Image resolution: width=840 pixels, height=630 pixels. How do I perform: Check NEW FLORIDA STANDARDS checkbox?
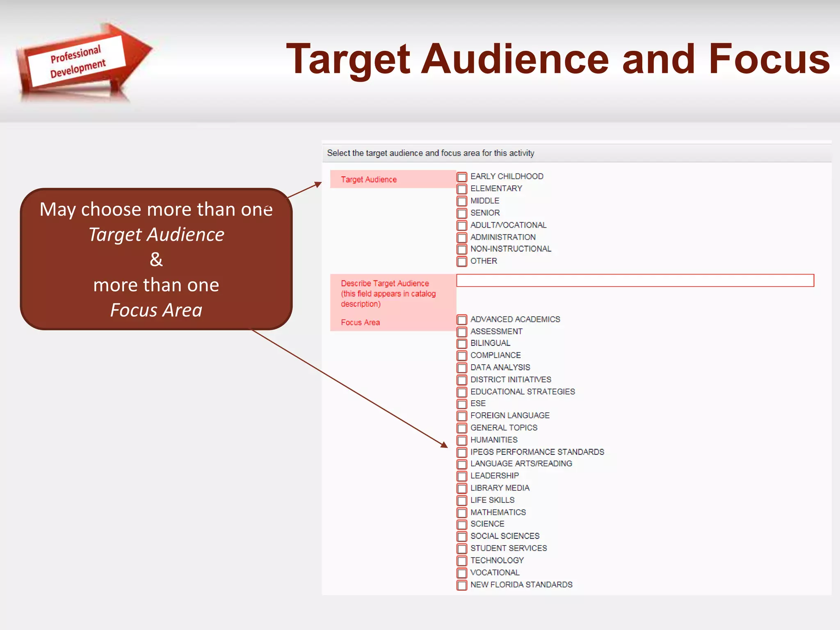[x=462, y=585]
